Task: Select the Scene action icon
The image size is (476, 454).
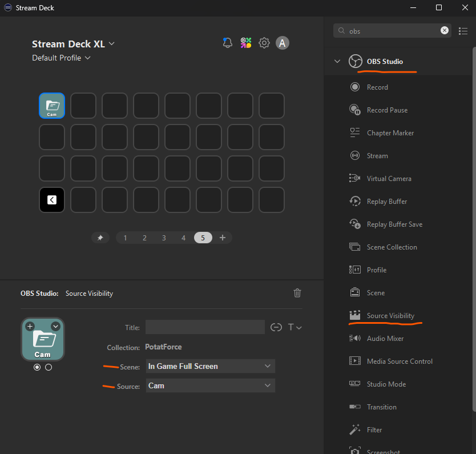Action: tap(355, 292)
